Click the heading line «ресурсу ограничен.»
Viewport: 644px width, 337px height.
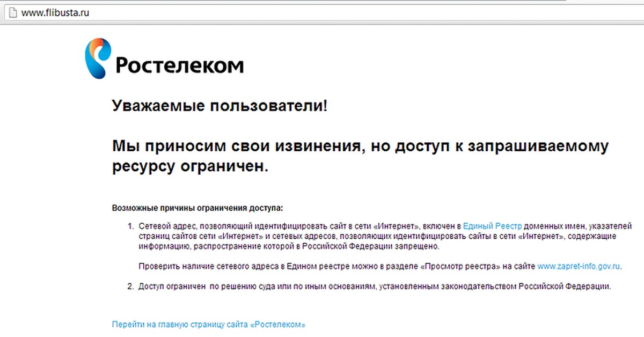point(189,166)
